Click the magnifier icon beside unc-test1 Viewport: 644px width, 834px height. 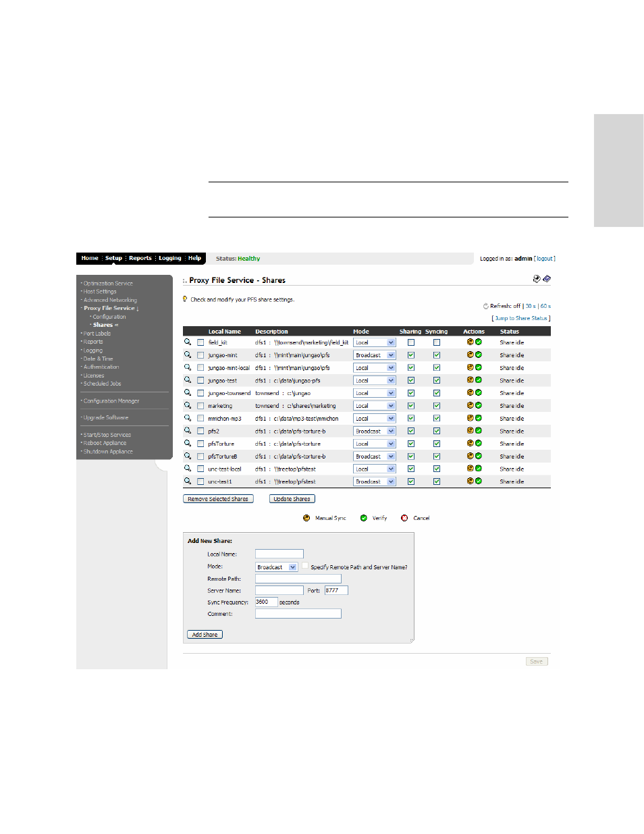(x=188, y=481)
